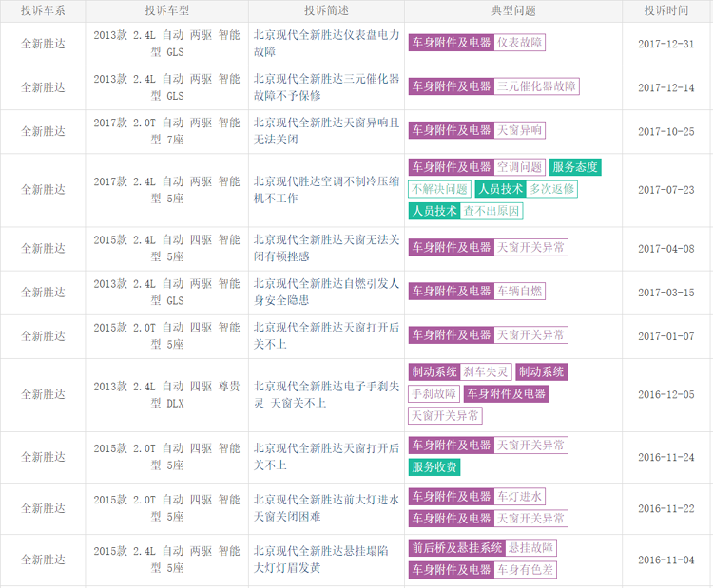Click the 投诉时间 column header
713x588 pixels.
666,10
